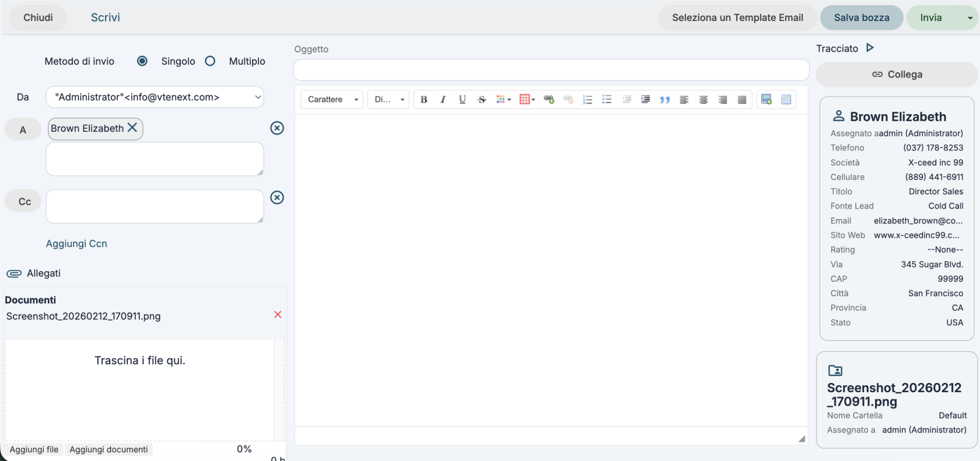Click the Trascina i file qui drop area
Screen dimensions: 980x461
pos(140,389)
